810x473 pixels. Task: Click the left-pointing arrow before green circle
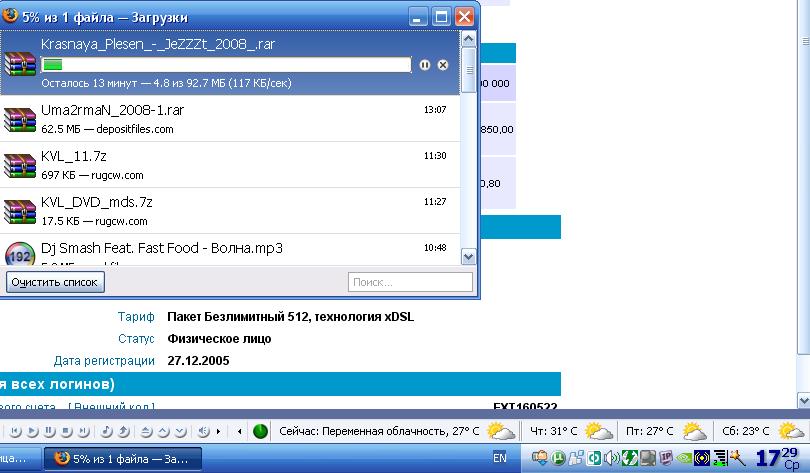[239, 431]
